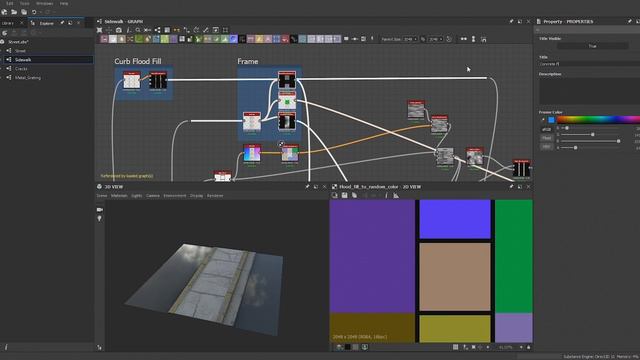Select the green-square node inside Frame
Image resolution: width=640 pixels, height=360 pixels.
(x=287, y=100)
